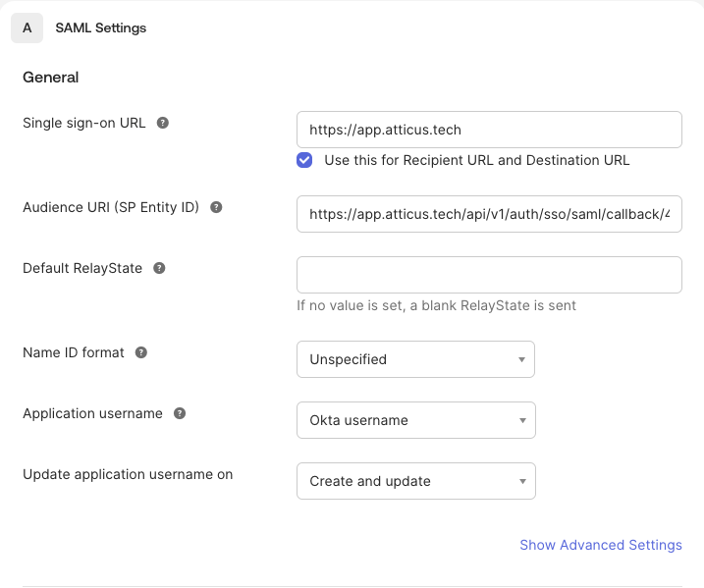Click the Application username help icon
Screen dimensions: 704x588
tap(180, 413)
